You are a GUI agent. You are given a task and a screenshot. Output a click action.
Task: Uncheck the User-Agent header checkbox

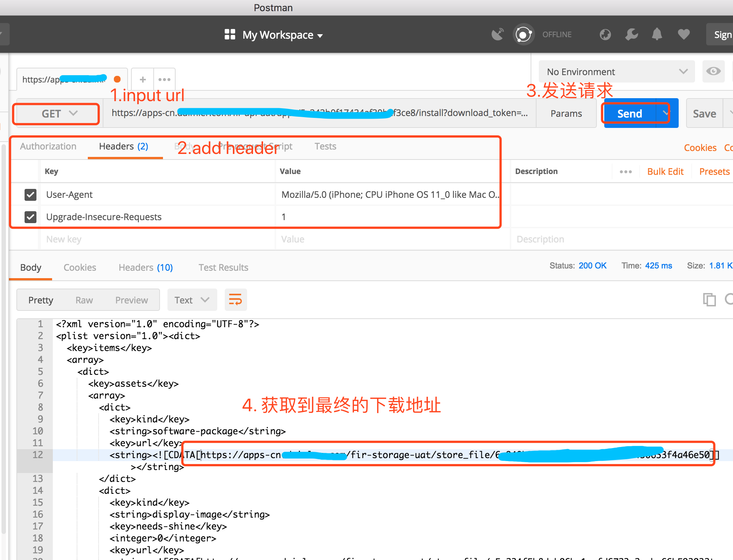pos(30,194)
